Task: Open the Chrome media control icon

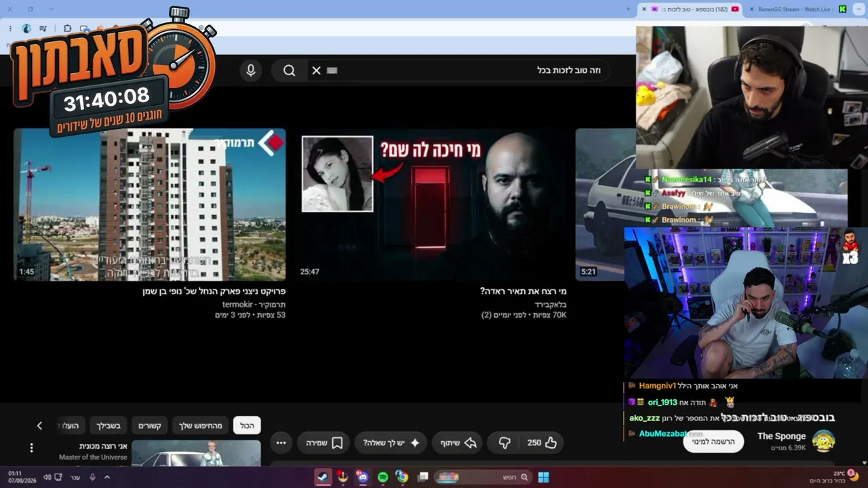Action: (x=43, y=28)
